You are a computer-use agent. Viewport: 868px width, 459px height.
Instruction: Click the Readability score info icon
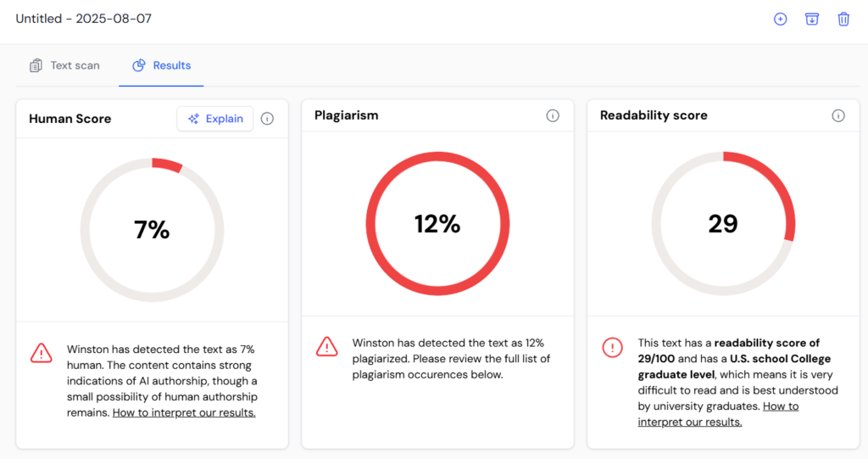[x=838, y=115]
